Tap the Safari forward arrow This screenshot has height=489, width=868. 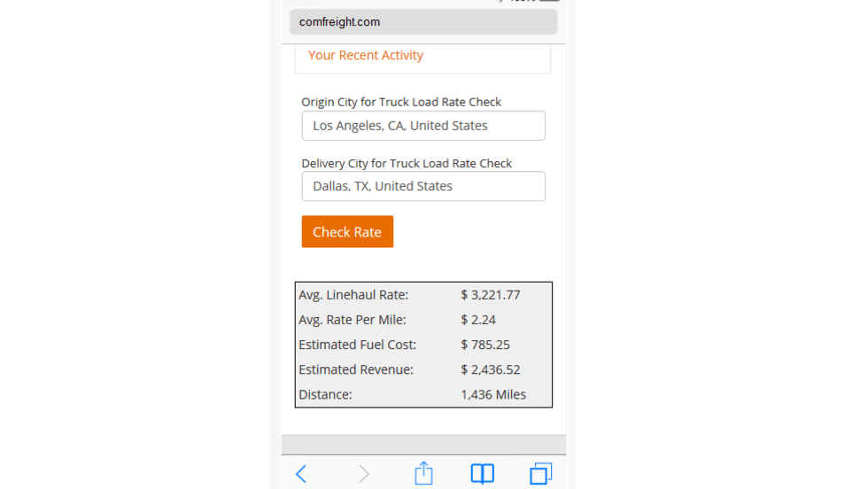363,474
